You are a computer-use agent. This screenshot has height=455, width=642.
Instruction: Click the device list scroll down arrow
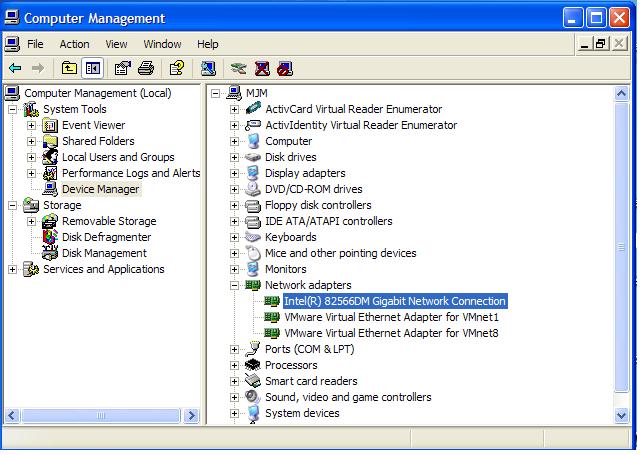pyautogui.click(x=622, y=415)
